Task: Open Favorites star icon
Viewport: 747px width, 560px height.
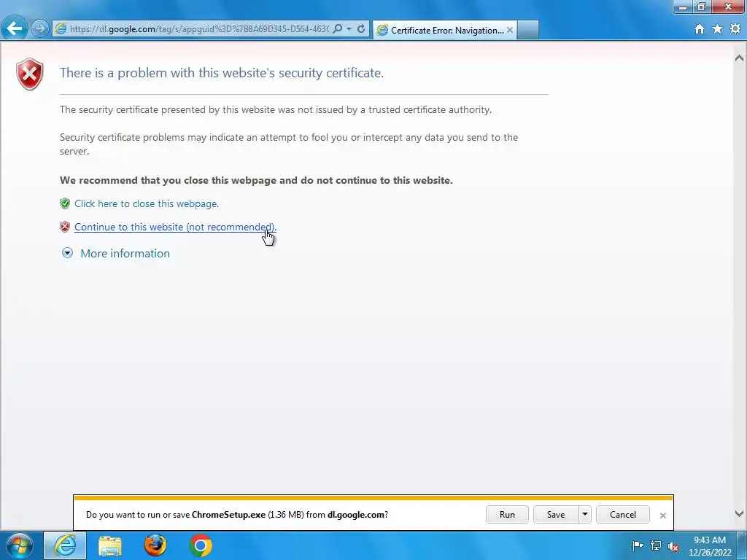Action: pos(718,29)
